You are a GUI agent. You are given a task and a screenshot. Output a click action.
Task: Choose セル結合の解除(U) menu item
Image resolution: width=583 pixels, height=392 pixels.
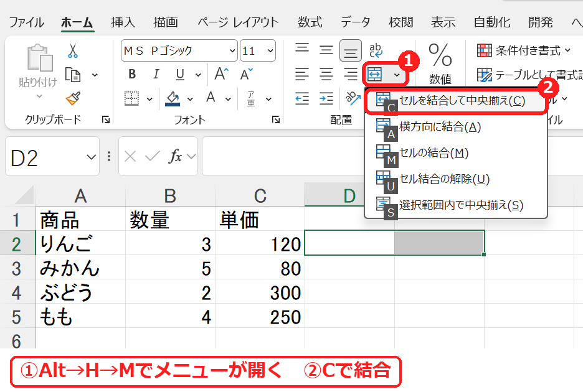[x=456, y=179]
